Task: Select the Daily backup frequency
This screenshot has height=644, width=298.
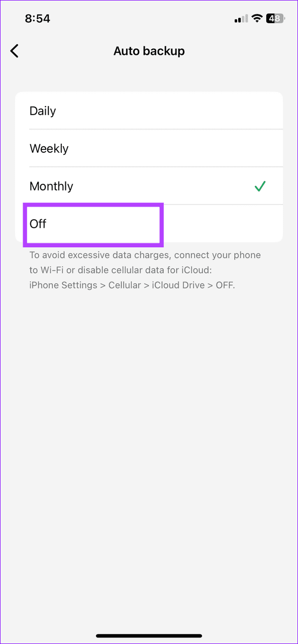Action: [x=42, y=111]
